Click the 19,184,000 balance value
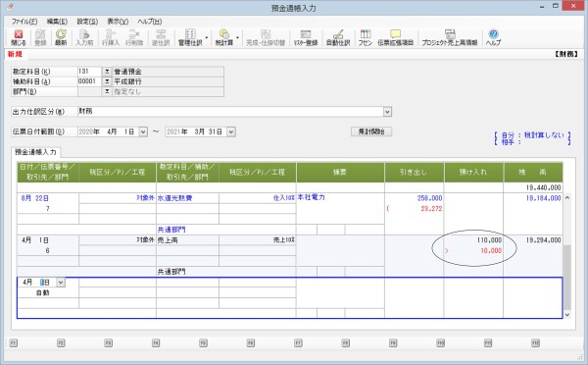Viewport: 588px width, 365px height. coord(543,198)
